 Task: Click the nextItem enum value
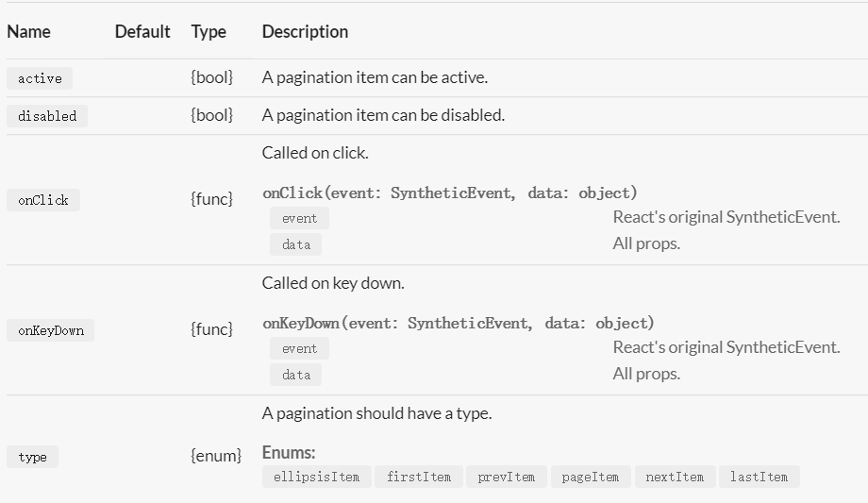coord(675,477)
